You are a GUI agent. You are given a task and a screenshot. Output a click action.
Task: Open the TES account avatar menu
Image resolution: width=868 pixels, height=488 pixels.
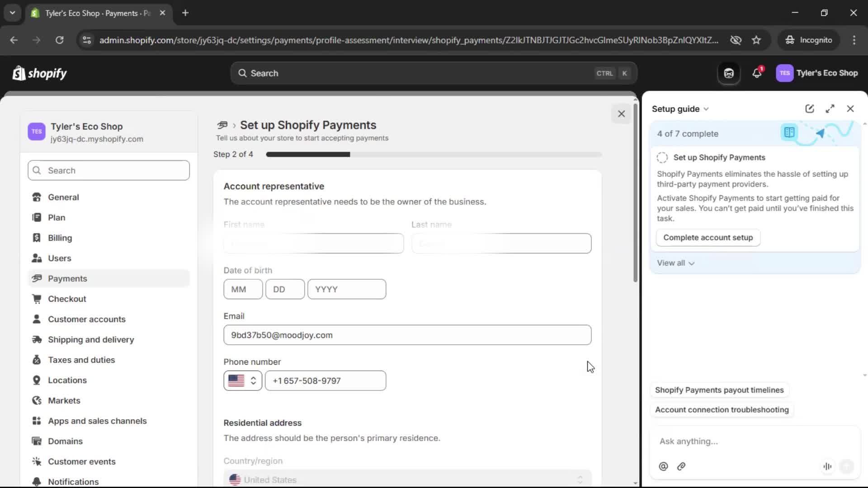point(784,73)
